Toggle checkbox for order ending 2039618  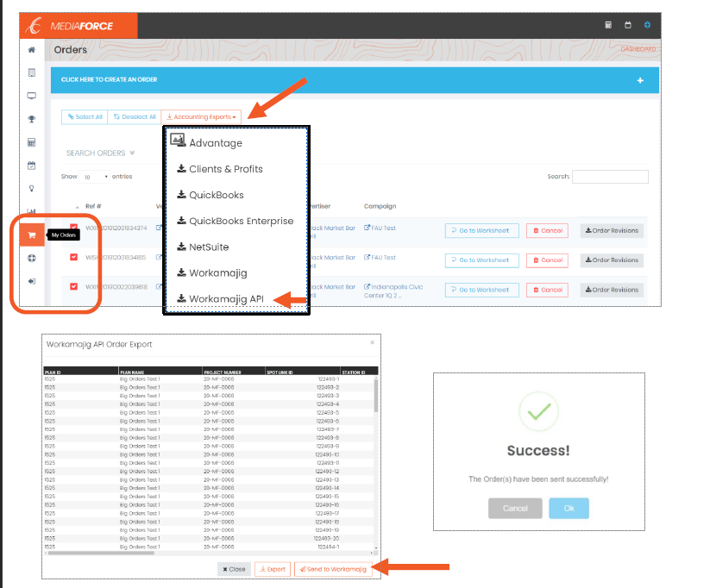click(x=74, y=286)
